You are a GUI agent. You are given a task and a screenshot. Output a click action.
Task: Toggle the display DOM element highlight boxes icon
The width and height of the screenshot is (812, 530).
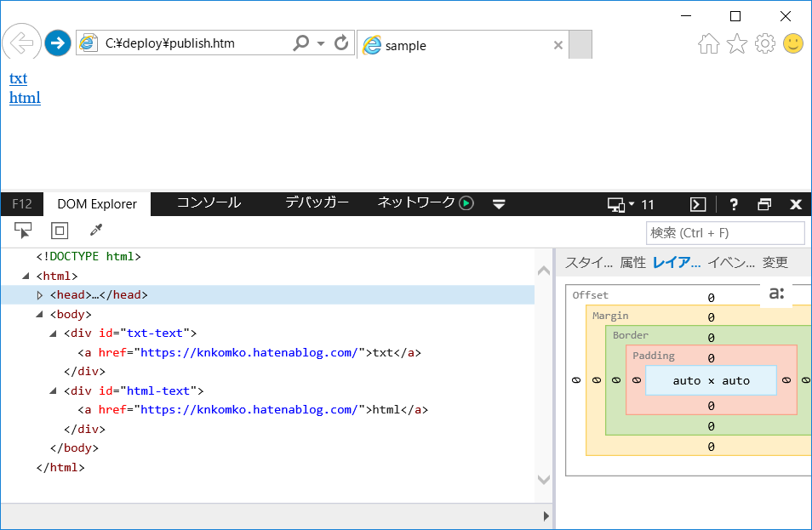point(60,231)
